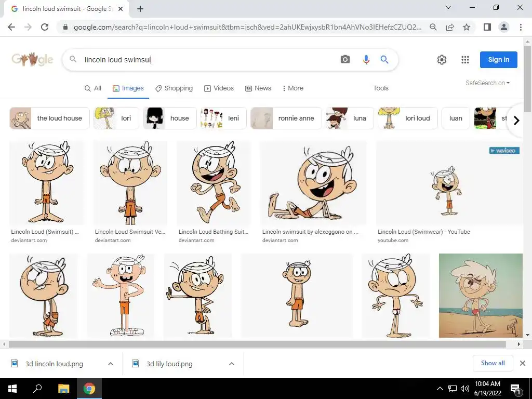532x399 pixels.
Task: Start voice search with microphone icon
Action: 366,59
